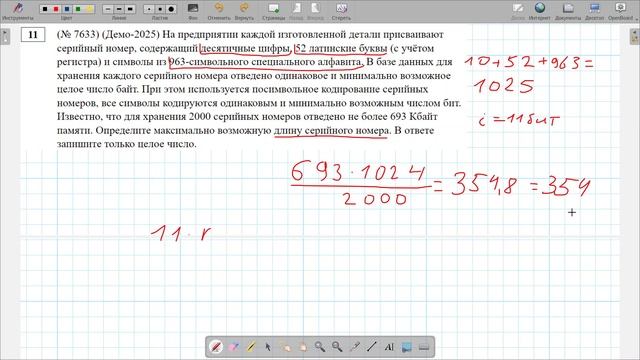Screen dimensions: 640x360
Task: Select the Line drawing tool
Action: (x=371, y=347)
